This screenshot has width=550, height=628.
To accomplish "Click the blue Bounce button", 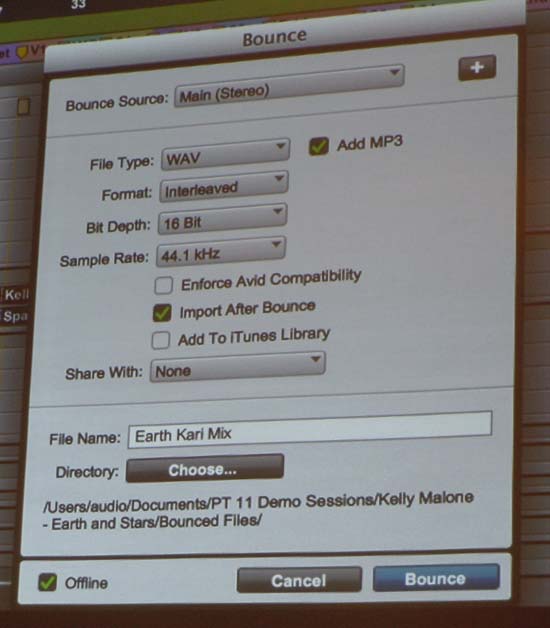I will click(x=436, y=578).
